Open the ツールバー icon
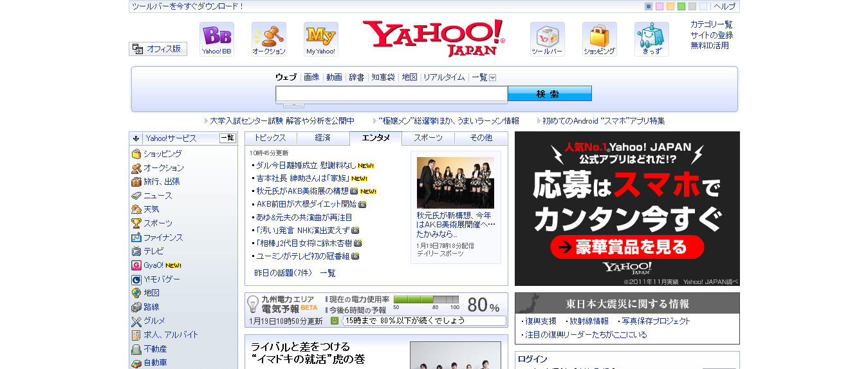 tap(547, 39)
